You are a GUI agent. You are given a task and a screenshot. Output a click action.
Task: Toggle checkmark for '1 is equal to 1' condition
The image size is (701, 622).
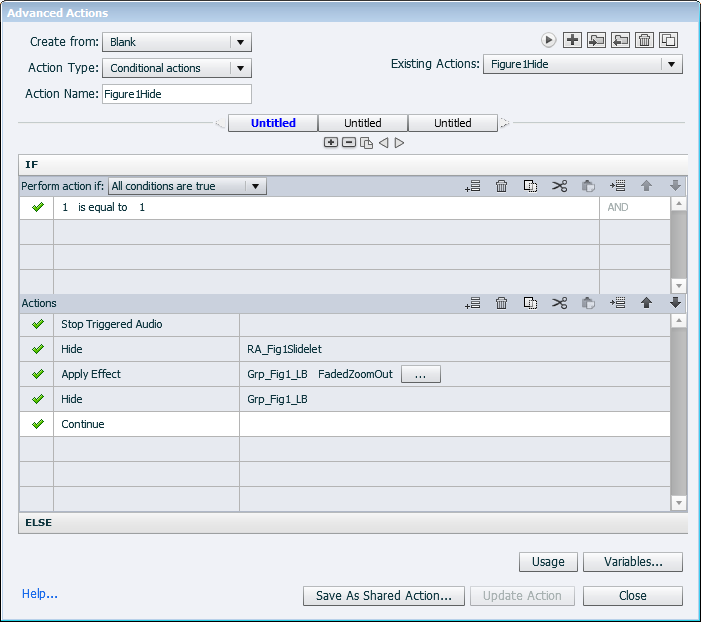(38, 207)
